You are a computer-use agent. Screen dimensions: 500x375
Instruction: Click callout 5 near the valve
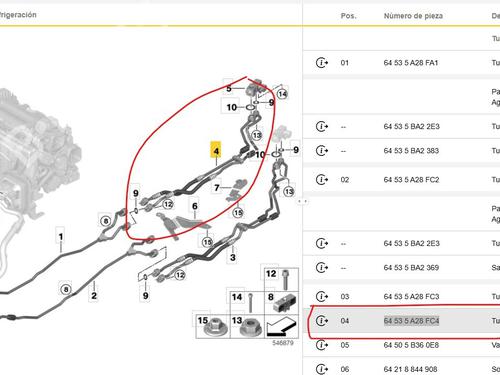(x=229, y=89)
